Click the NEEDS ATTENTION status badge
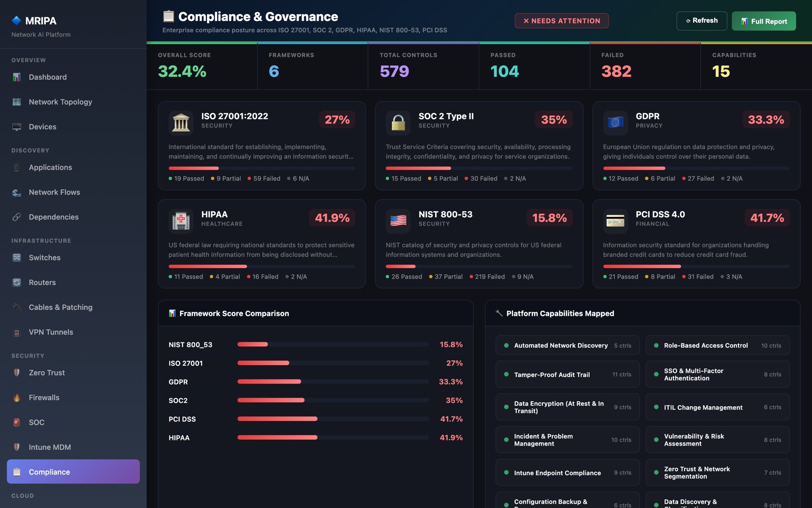The width and height of the screenshot is (812, 508). tap(562, 21)
